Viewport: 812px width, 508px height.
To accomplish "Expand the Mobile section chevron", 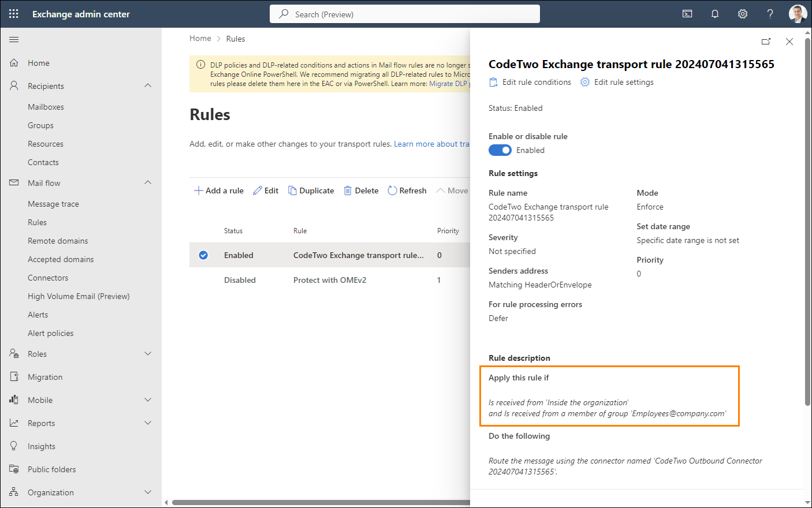I will click(x=148, y=399).
